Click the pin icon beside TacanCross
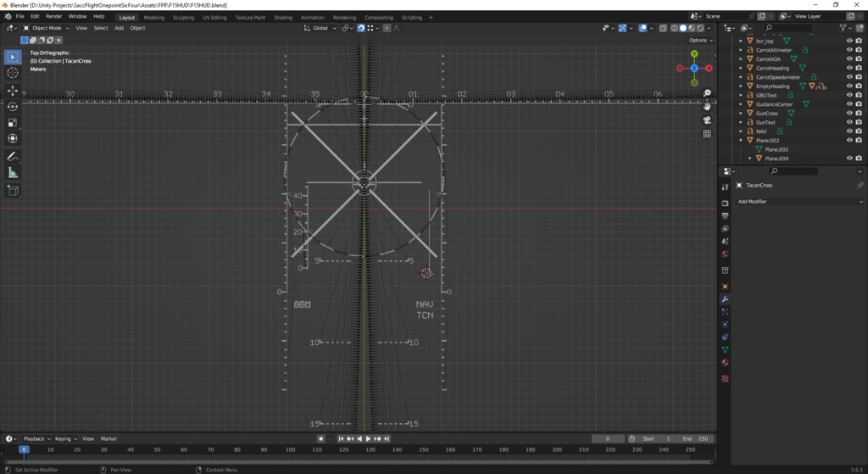The height and width of the screenshot is (474, 868). [x=860, y=185]
